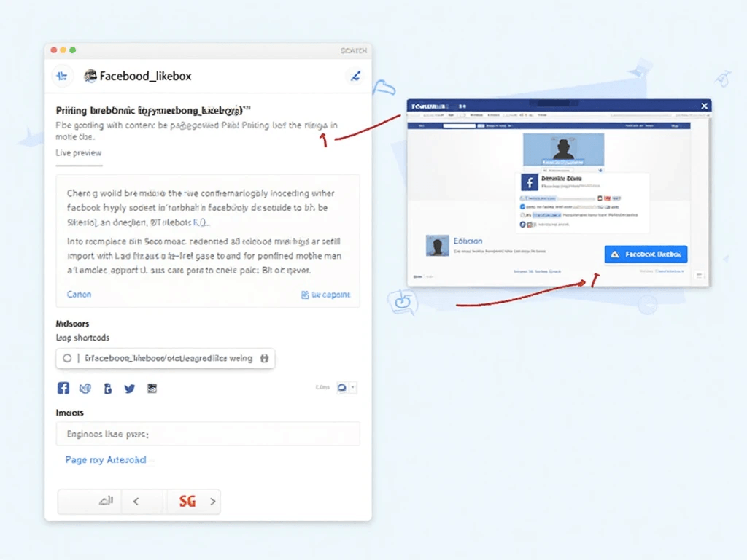747x560 pixels.
Task: Go to next page with right chevron
Action: click(213, 502)
